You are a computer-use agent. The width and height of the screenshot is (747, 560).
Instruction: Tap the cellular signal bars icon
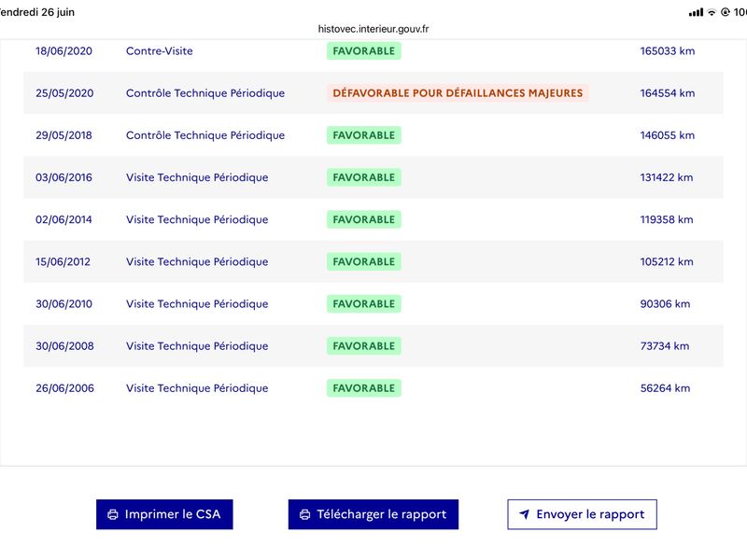tap(696, 12)
